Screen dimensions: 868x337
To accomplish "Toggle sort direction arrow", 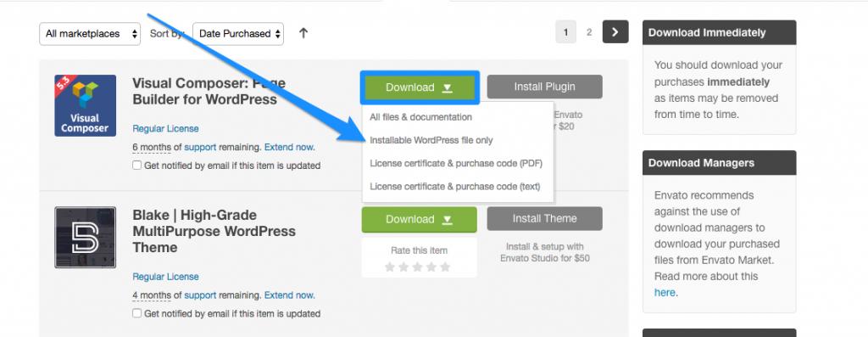I will [303, 33].
